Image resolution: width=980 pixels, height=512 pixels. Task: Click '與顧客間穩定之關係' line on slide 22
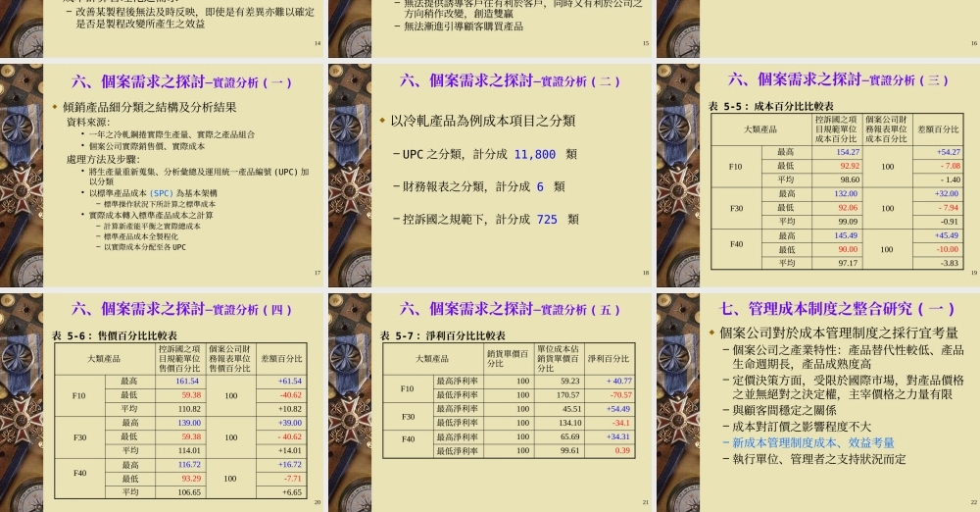[x=784, y=411]
